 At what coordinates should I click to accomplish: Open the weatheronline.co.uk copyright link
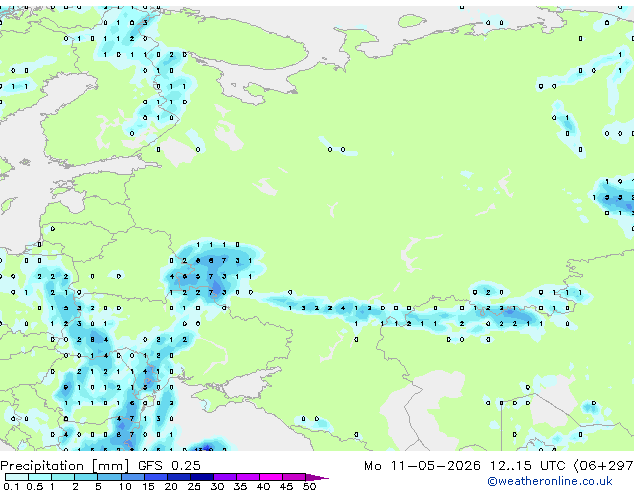point(550,481)
